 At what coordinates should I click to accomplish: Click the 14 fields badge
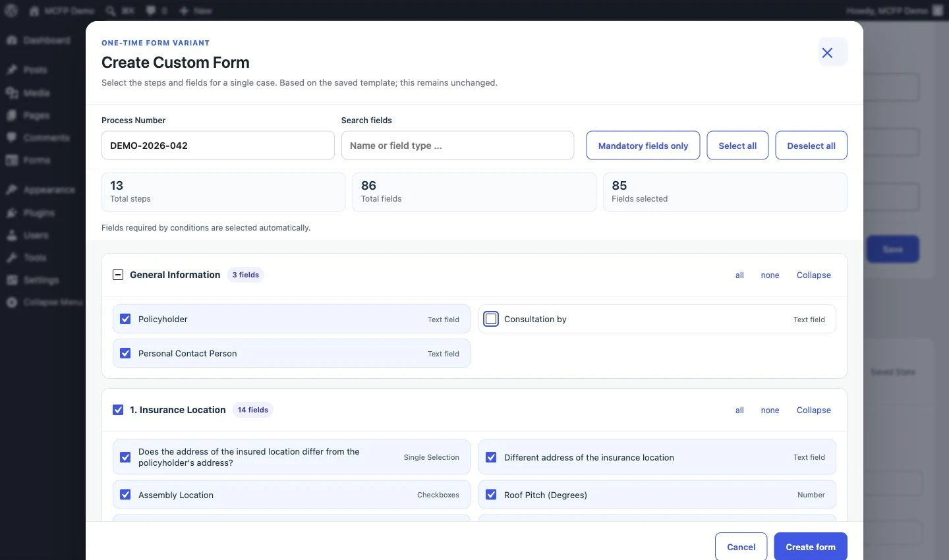tap(253, 410)
